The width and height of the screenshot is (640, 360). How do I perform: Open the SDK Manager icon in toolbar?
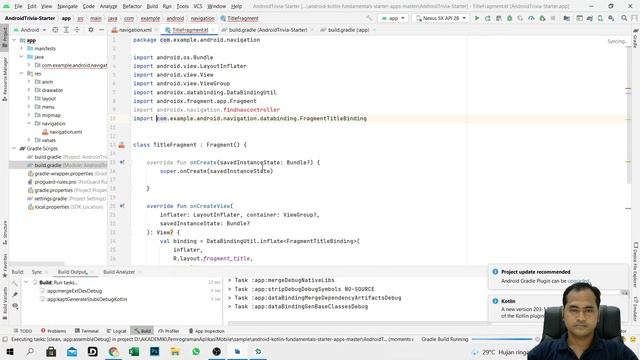tap(611, 18)
